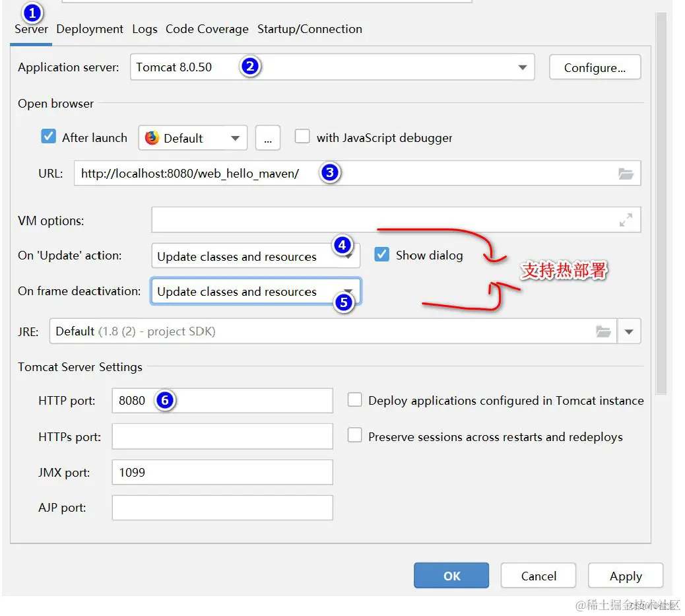Open the Application server dropdown
Screen dimensions: 685x616
coord(332,67)
